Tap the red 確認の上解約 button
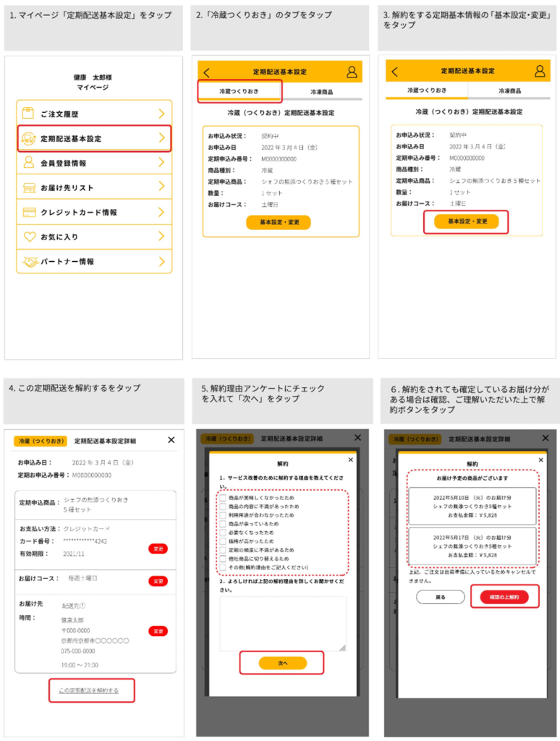The height and width of the screenshot is (741, 560). [504, 597]
